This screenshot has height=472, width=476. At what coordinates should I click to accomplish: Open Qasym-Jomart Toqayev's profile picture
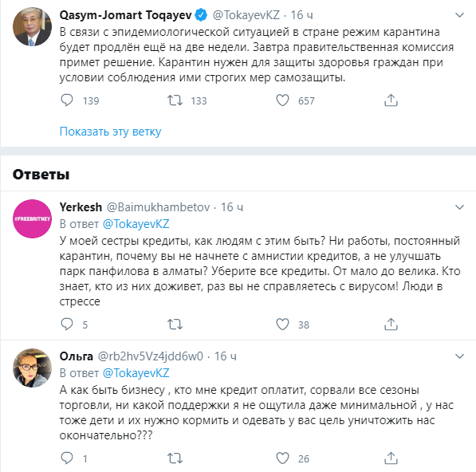[x=32, y=27]
